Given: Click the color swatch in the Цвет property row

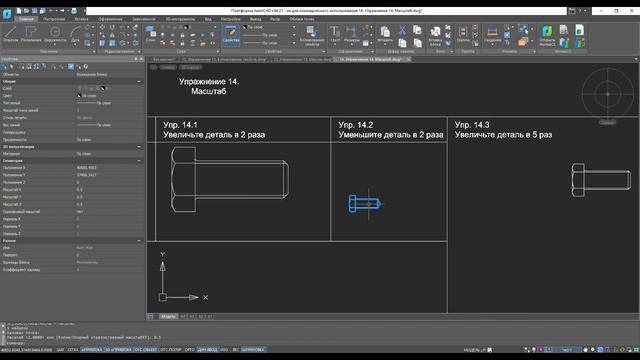Looking at the screenshot, I should [x=80, y=96].
